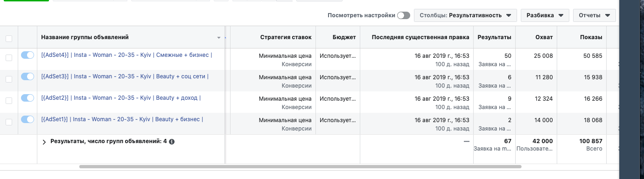Sort by the "Показы" column header
This screenshot has height=179, width=644.
591,37
